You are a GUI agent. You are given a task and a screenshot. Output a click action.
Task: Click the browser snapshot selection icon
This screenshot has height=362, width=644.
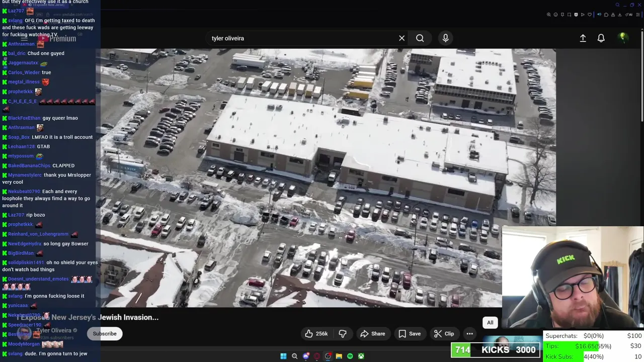[x=569, y=15]
